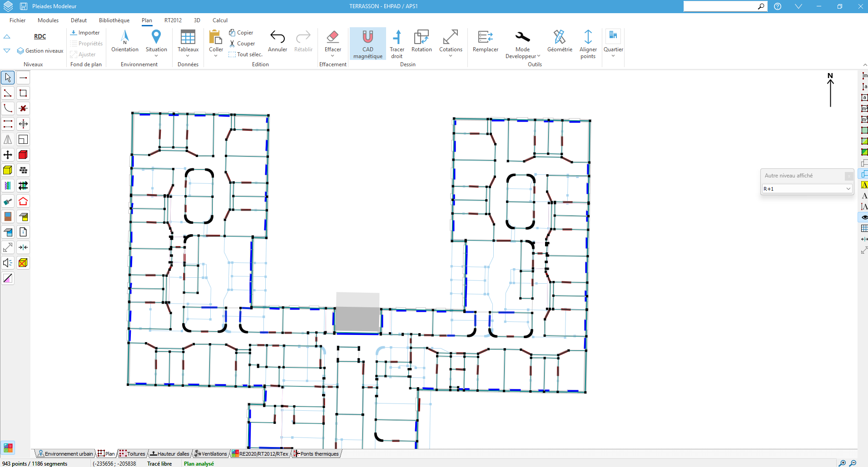The image size is (868, 467).
Task: Click the Gestion niveaux button
Action: pyautogui.click(x=40, y=51)
